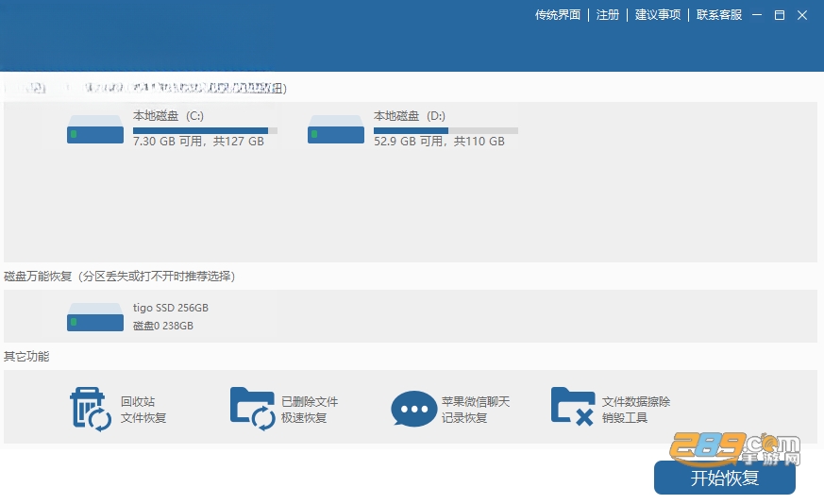Click the 开始恢复 button
The image size is (824, 504).
(x=725, y=478)
